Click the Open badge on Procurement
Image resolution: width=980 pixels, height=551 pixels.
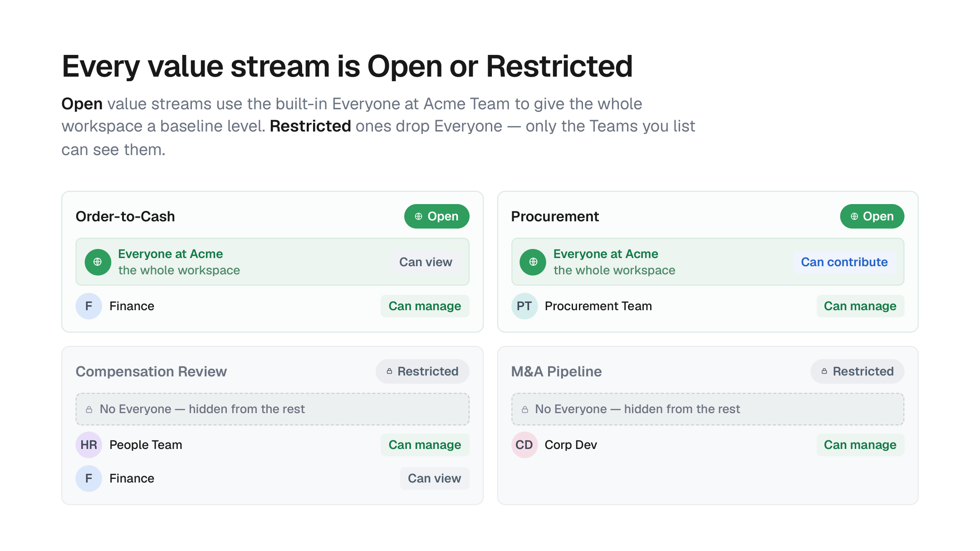click(x=872, y=216)
